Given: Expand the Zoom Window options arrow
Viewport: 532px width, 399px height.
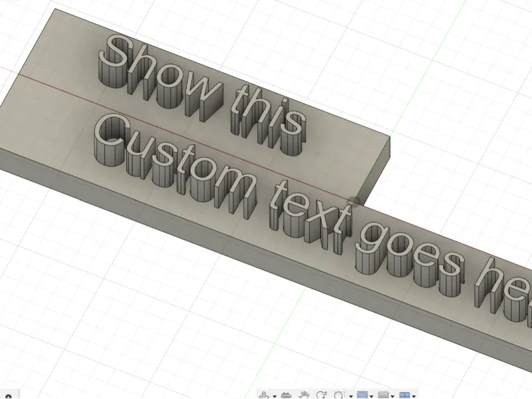Looking at the screenshot, I should click(x=351, y=396).
